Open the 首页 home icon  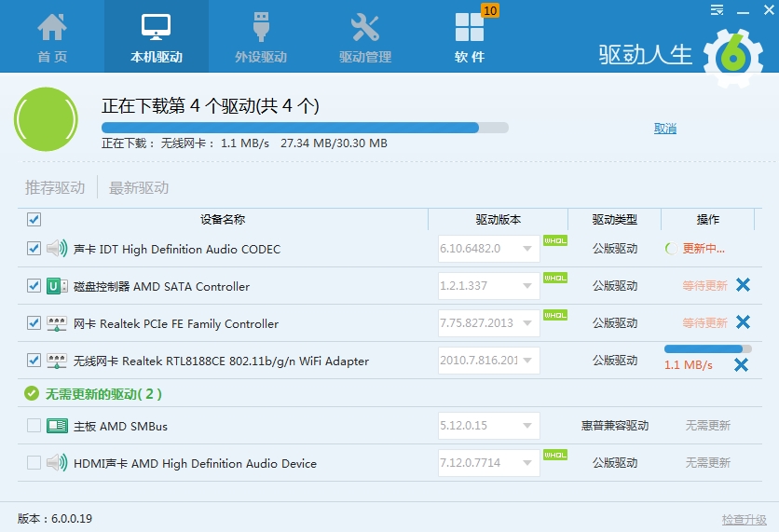[52, 28]
